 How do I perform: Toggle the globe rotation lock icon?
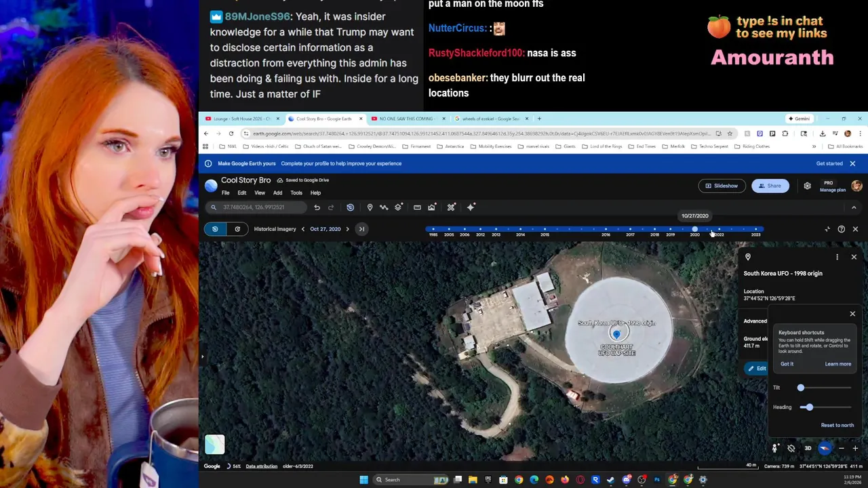pos(791,448)
